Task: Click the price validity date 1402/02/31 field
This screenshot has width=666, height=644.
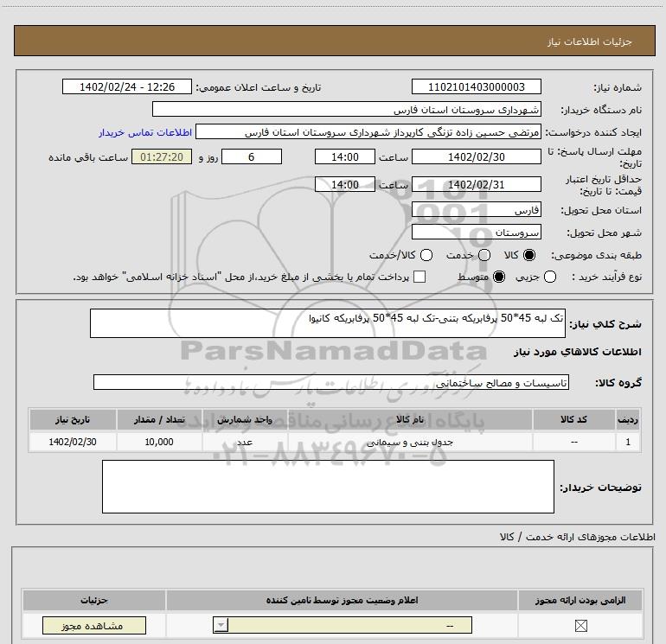Action: pyautogui.click(x=476, y=184)
